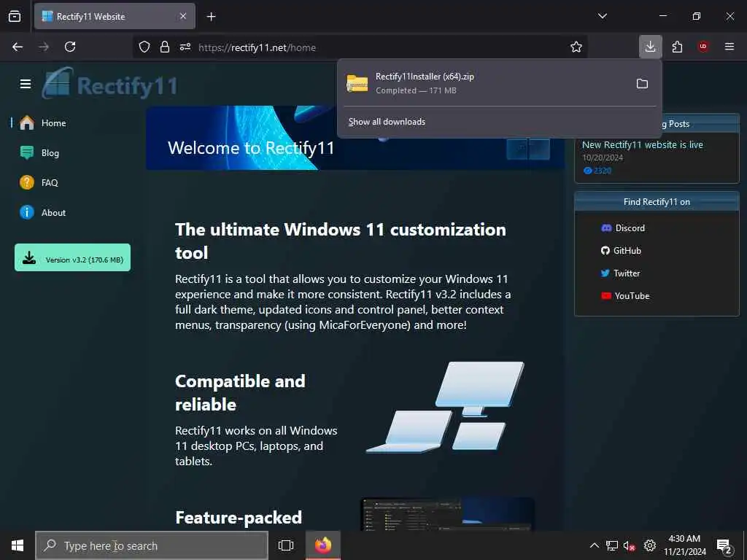This screenshot has width=747, height=560.
Task: Open New Rectify11 website is live post
Action: coord(642,145)
